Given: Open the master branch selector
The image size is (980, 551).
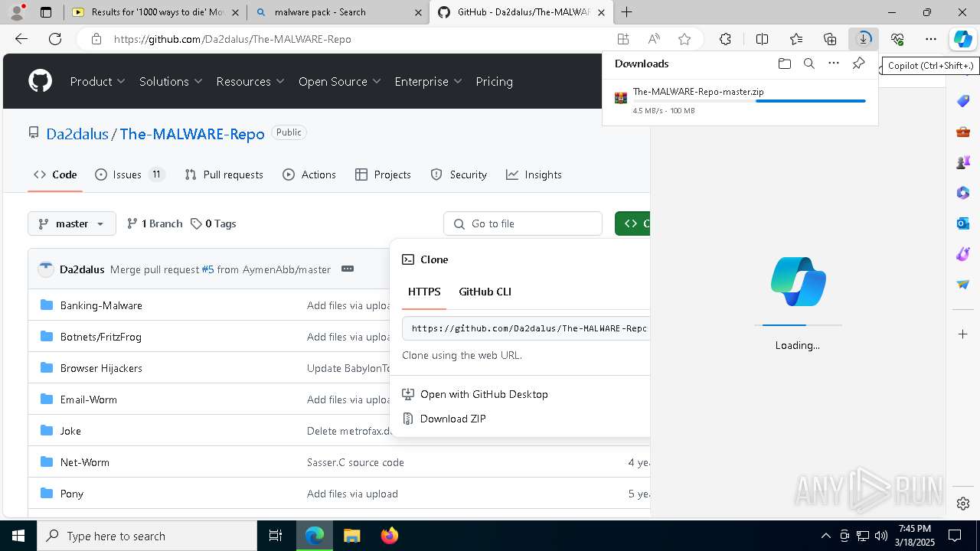Looking at the screenshot, I should (x=72, y=223).
